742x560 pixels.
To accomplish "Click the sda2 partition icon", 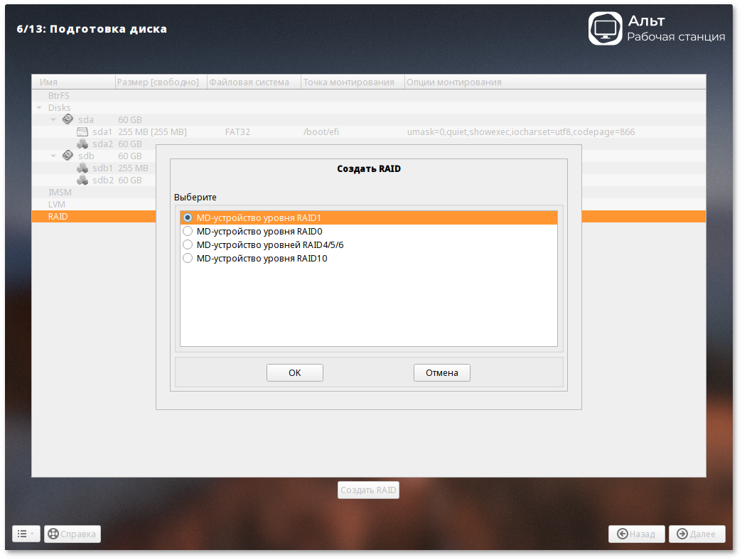I will coord(82,144).
